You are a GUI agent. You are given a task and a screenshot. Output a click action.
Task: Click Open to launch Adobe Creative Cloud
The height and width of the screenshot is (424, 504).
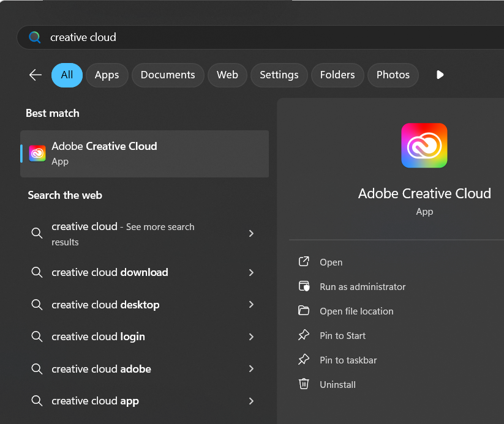coord(331,262)
